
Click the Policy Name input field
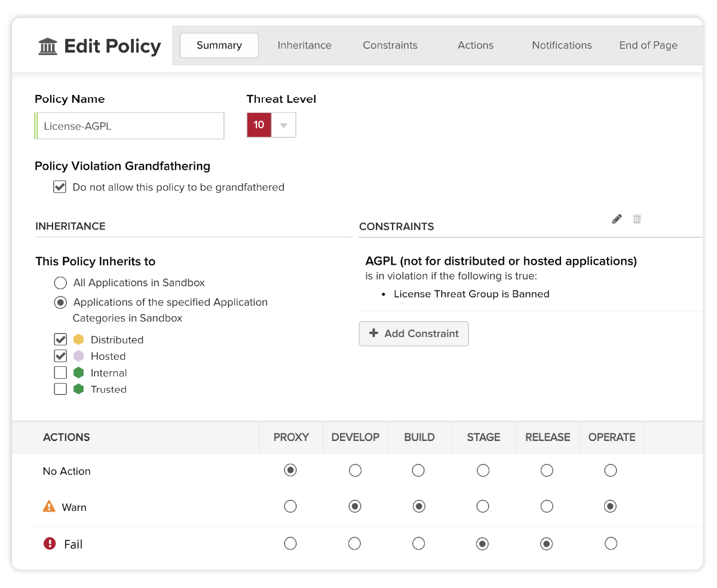coord(130,126)
